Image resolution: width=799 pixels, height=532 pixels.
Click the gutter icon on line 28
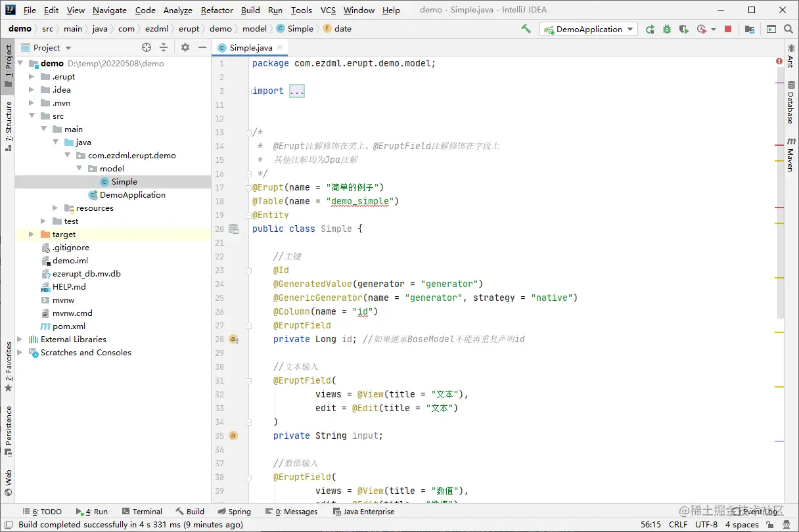tap(233, 339)
